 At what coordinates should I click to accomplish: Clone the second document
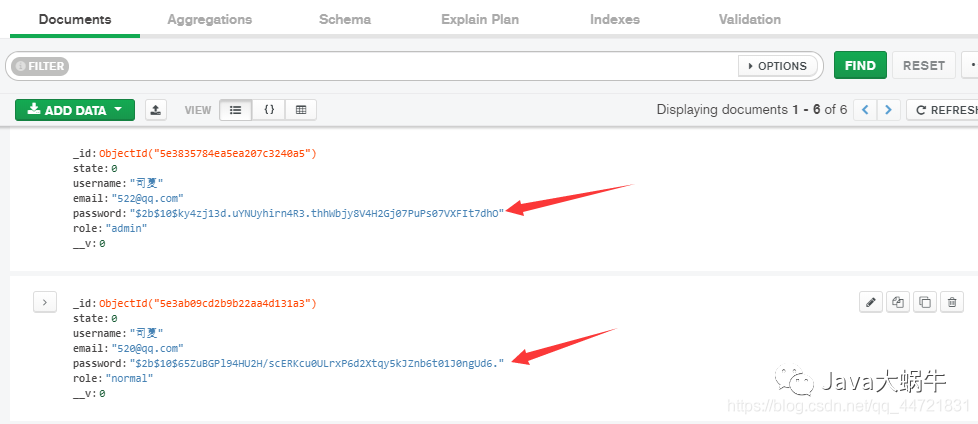tap(925, 302)
